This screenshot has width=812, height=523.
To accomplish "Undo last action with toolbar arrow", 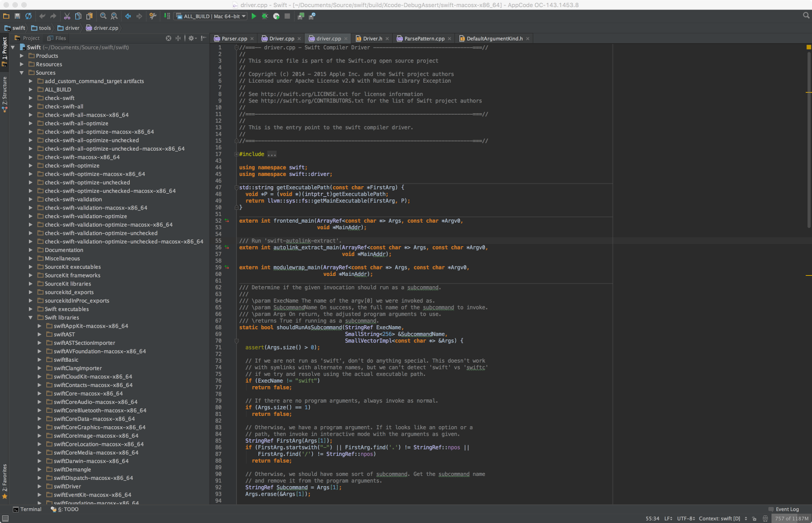I will pyautogui.click(x=43, y=16).
